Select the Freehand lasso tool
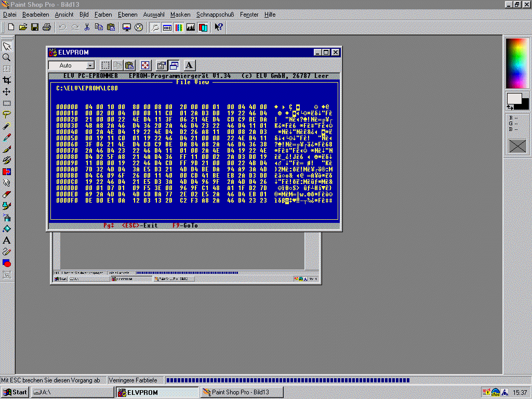The width and height of the screenshot is (532, 399). 7,115
